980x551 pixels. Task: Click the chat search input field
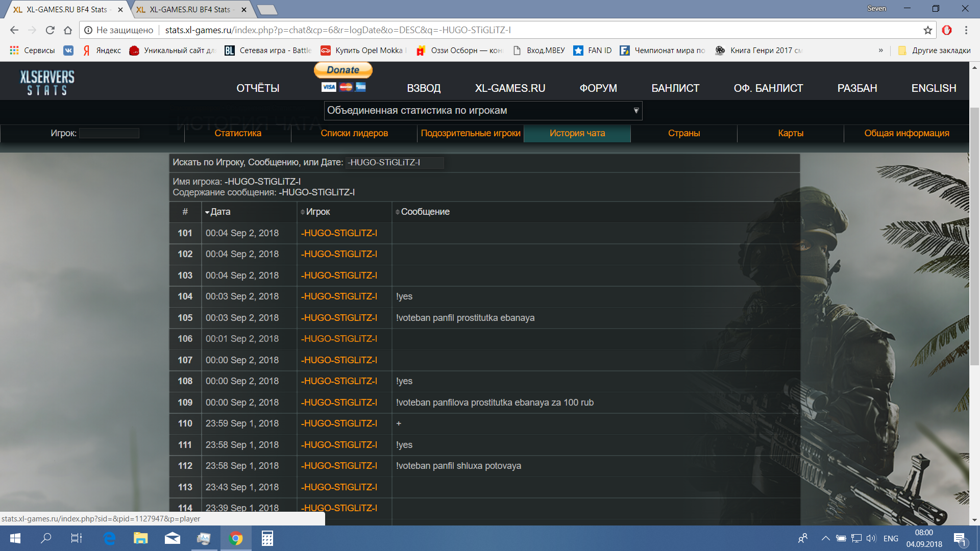pyautogui.click(x=395, y=162)
